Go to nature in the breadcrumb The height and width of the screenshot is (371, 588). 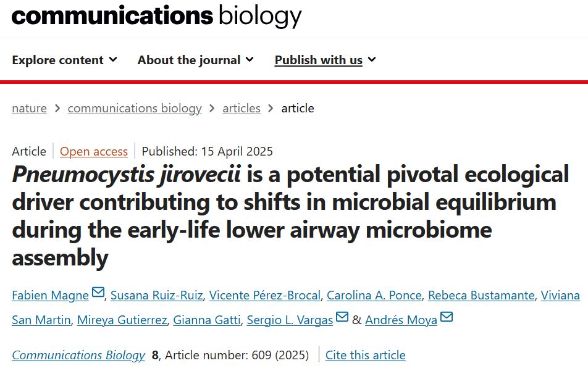[29, 108]
